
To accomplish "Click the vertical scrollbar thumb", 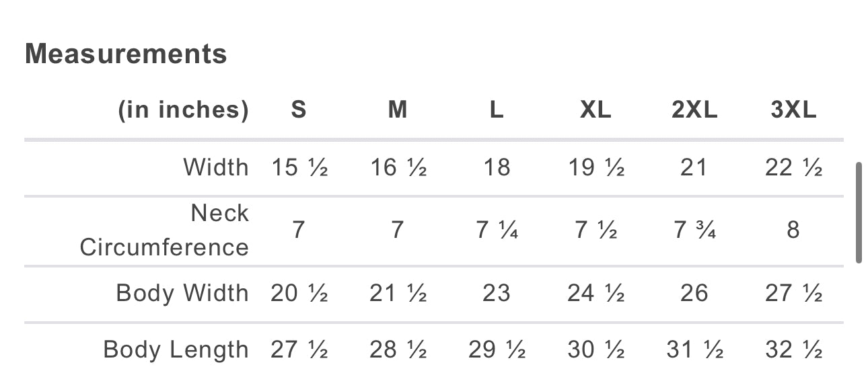I will pos(859,212).
